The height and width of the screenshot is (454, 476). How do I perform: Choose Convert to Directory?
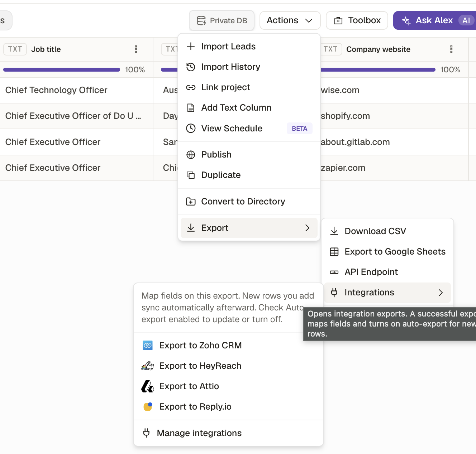[249, 202]
